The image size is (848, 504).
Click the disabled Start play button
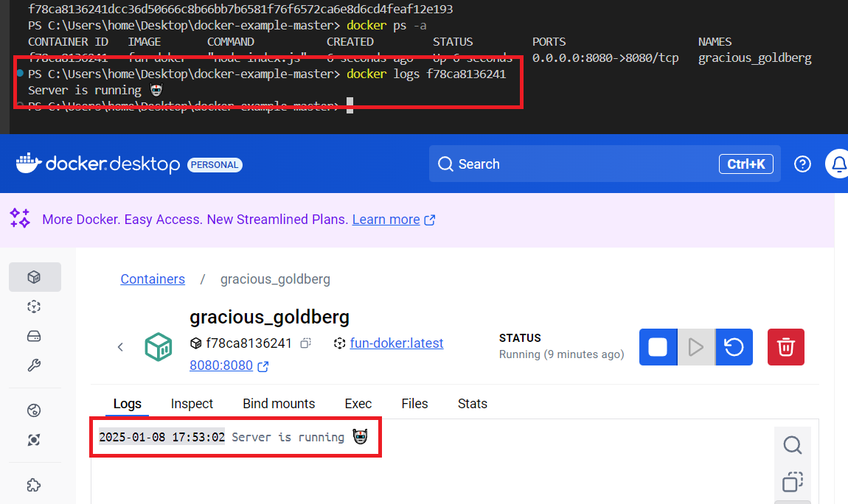(x=696, y=347)
